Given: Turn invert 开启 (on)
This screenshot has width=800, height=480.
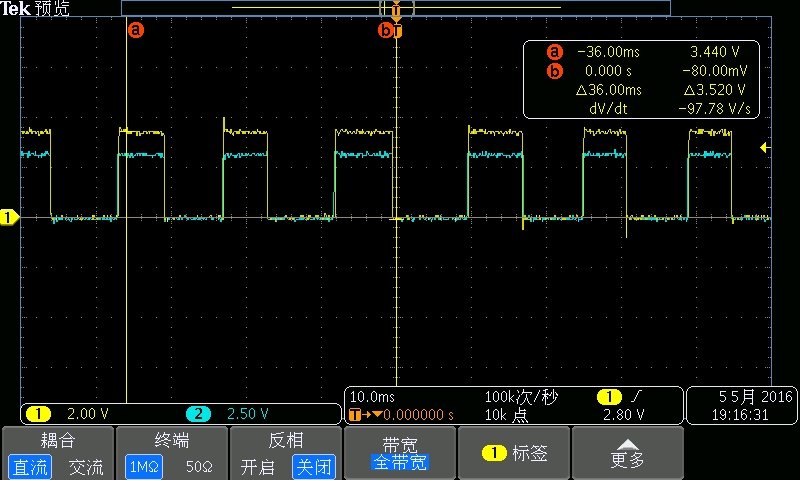Looking at the screenshot, I should tap(258, 467).
